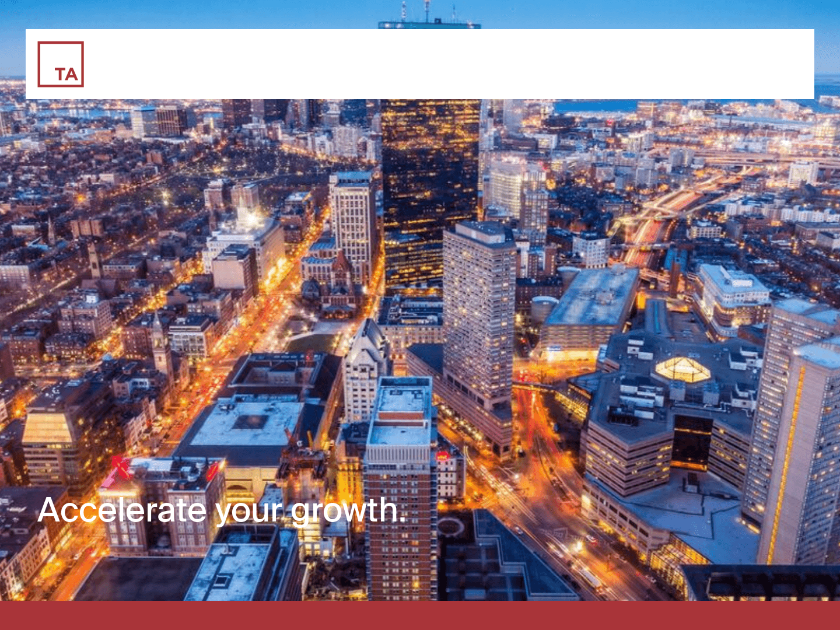Image resolution: width=840 pixels, height=630 pixels.
Task: Click the tall dark glass skyscraper
Action: [430, 187]
